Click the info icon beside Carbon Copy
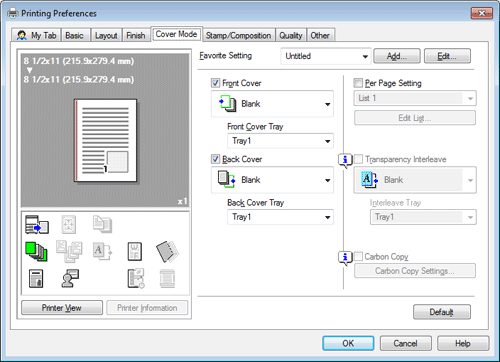This screenshot has width=500, height=362. pyautogui.click(x=345, y=258)
